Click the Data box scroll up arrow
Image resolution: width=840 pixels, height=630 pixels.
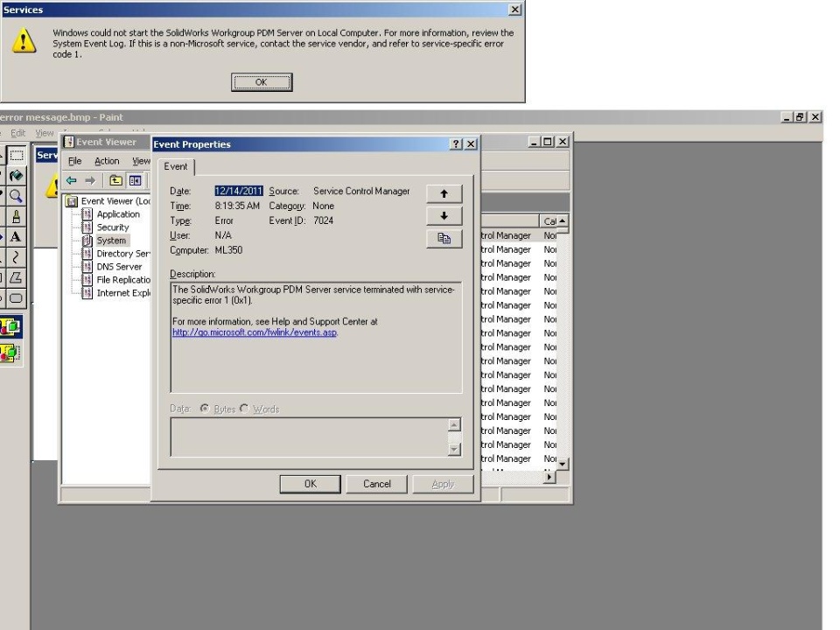point(454,425)
